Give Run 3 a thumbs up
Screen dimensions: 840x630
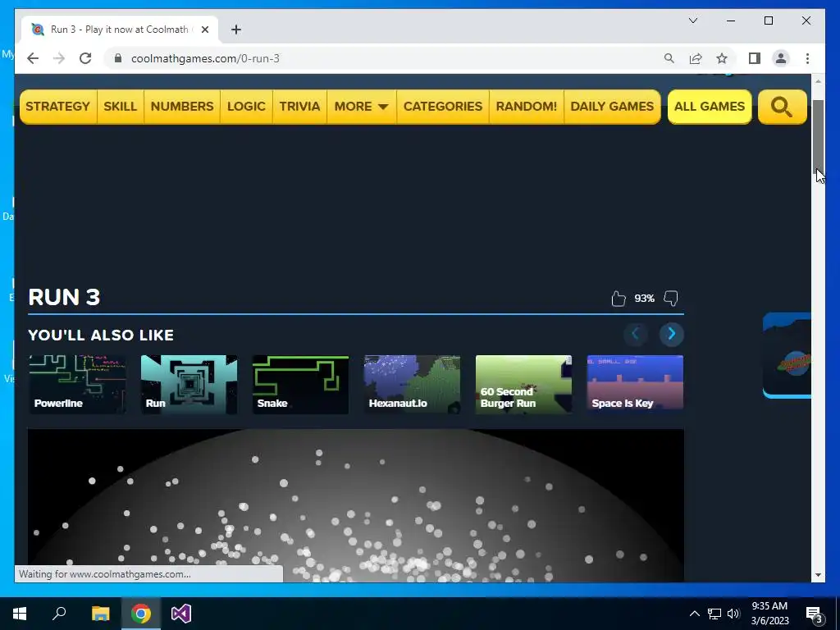[x=619, y=299]
